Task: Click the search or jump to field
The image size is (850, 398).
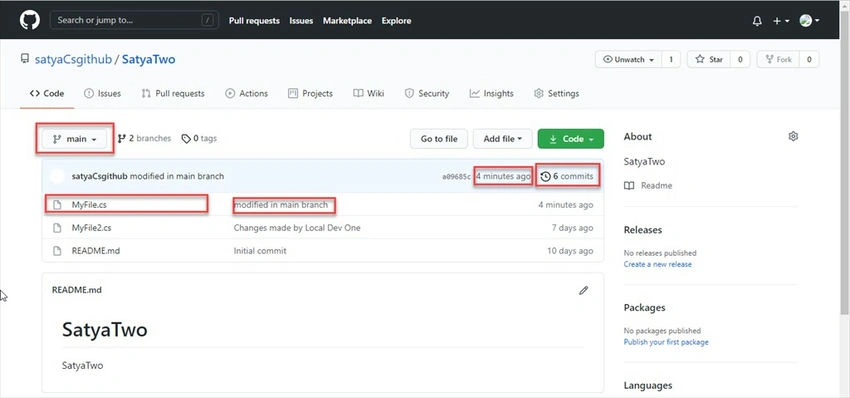Action: 134,20
